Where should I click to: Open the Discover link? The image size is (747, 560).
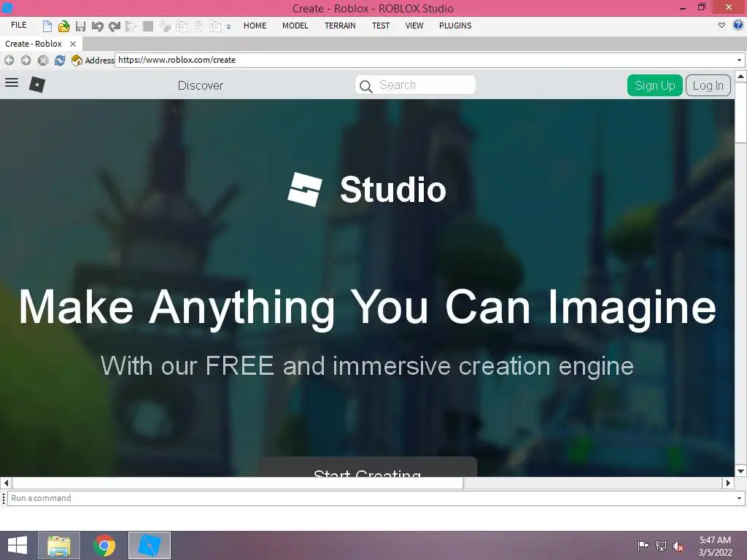tap(200, 86)
